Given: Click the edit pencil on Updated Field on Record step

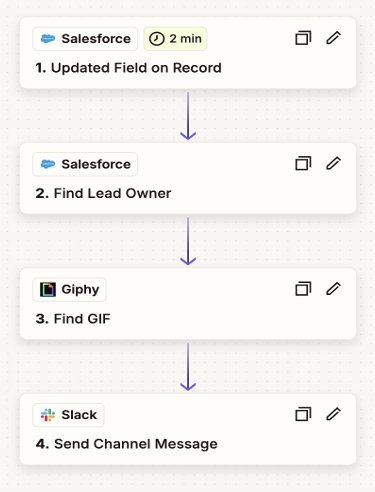Looking at the screenshot, I should [333, 38].
